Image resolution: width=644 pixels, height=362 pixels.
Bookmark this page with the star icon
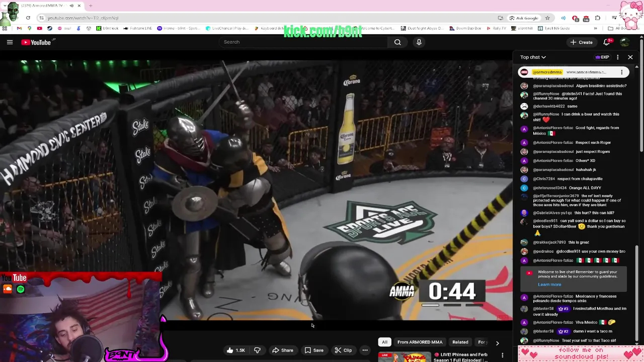click(x=547, y=18)
